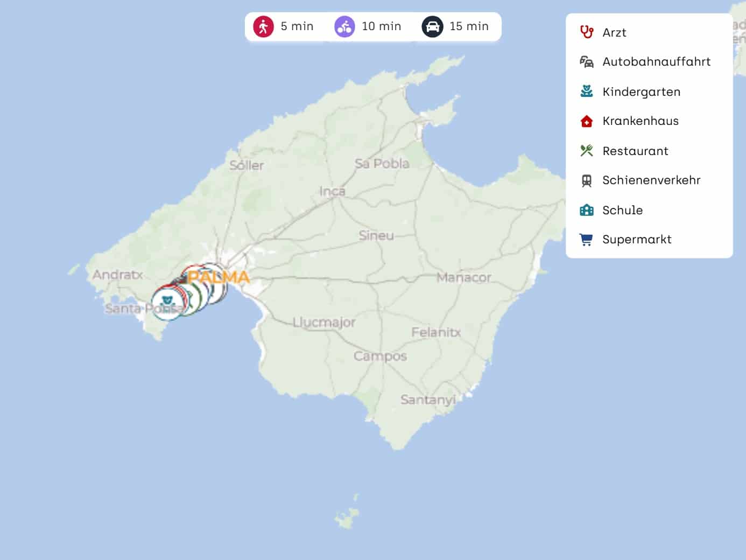
Task: Click the Schule building icon
Action: tap(587, 210)
